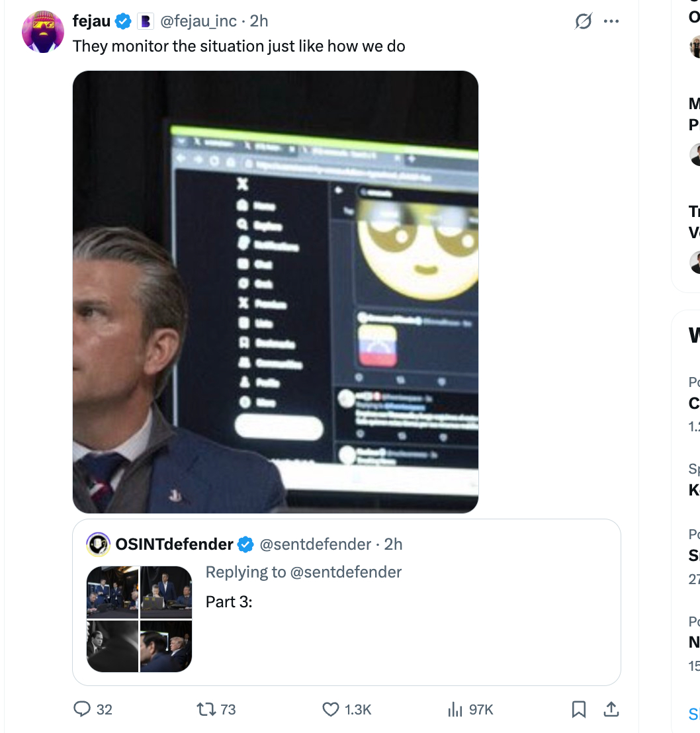Click the square affiliate badge beside fejau

(x=145, y=22)
